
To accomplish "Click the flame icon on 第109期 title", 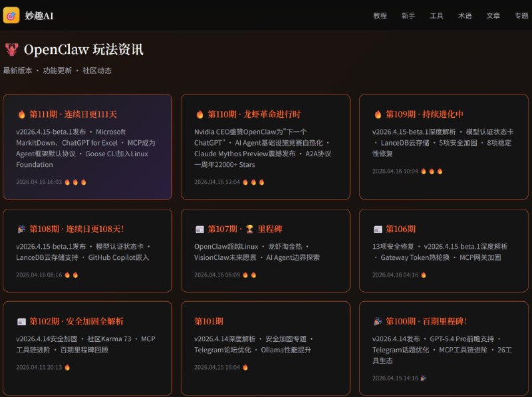I will pos(378,114).
